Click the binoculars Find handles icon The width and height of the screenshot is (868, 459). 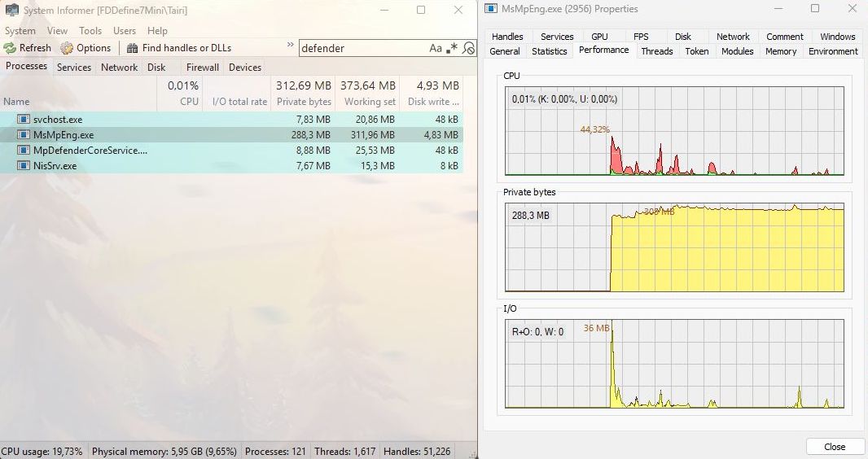[x=132, y=48]
